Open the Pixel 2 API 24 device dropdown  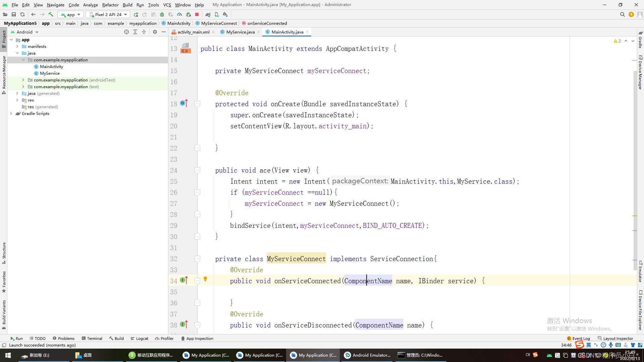(108, 14)
